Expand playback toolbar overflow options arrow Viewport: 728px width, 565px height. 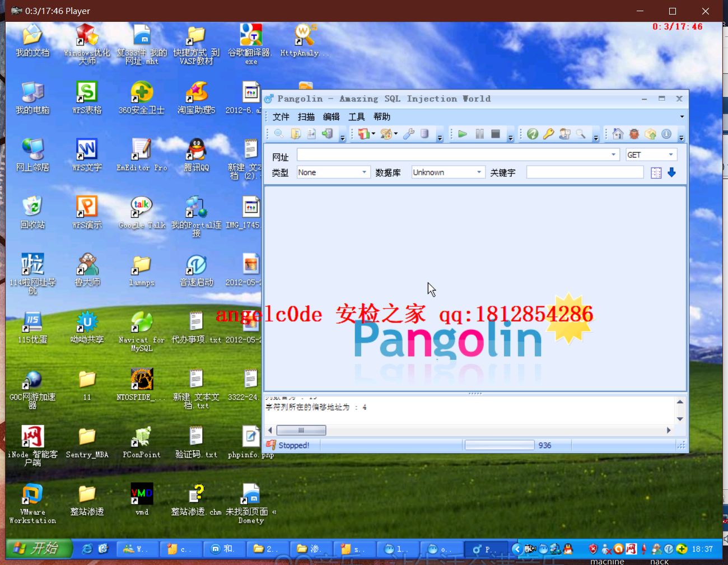pyautogui.click(x=510, y=137)
